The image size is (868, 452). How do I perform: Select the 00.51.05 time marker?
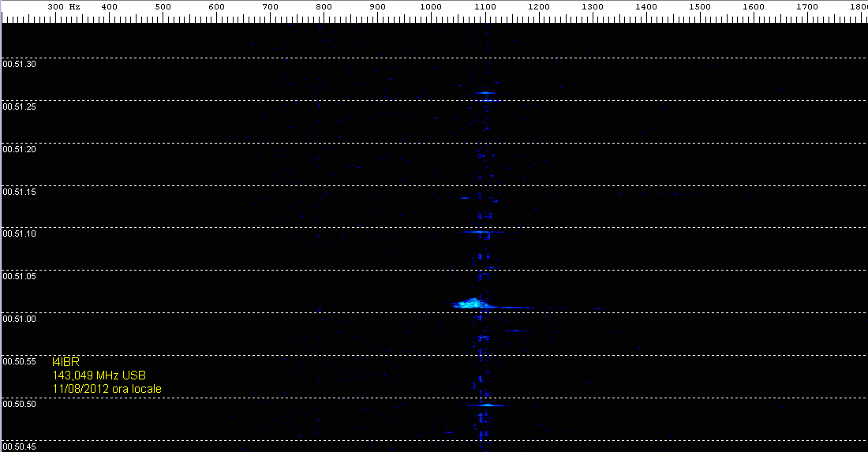[x=20, y=276]
